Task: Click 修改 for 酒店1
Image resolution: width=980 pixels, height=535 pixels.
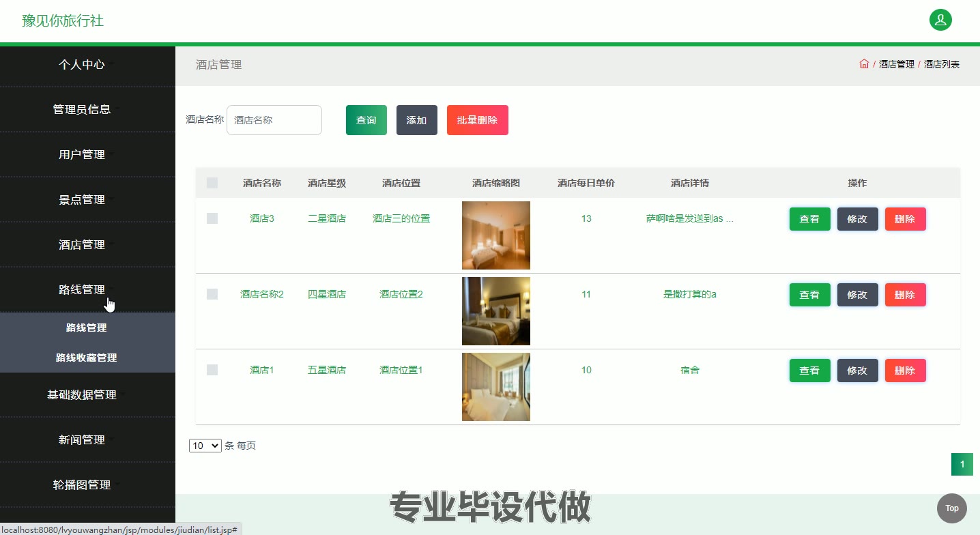Action: pyautogui.click(x=858, y=371)
